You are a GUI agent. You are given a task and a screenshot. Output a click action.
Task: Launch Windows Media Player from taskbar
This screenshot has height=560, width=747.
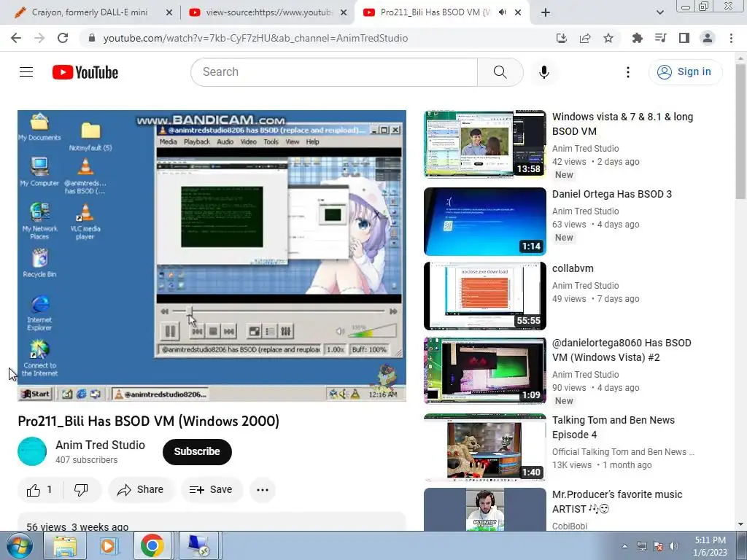pyautogui.click(x=108, y=545)
